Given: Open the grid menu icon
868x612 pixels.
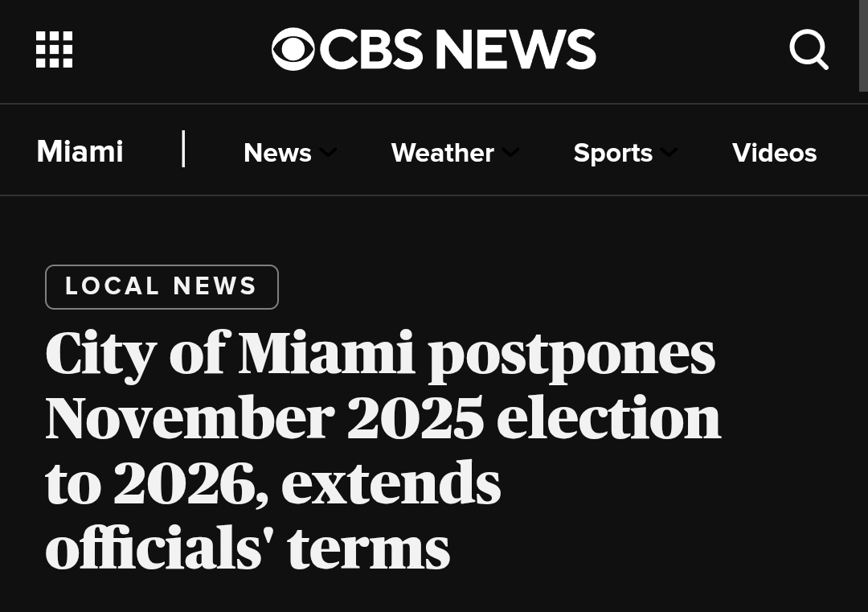Looking at the screenshot, I should tap(55, 50).
